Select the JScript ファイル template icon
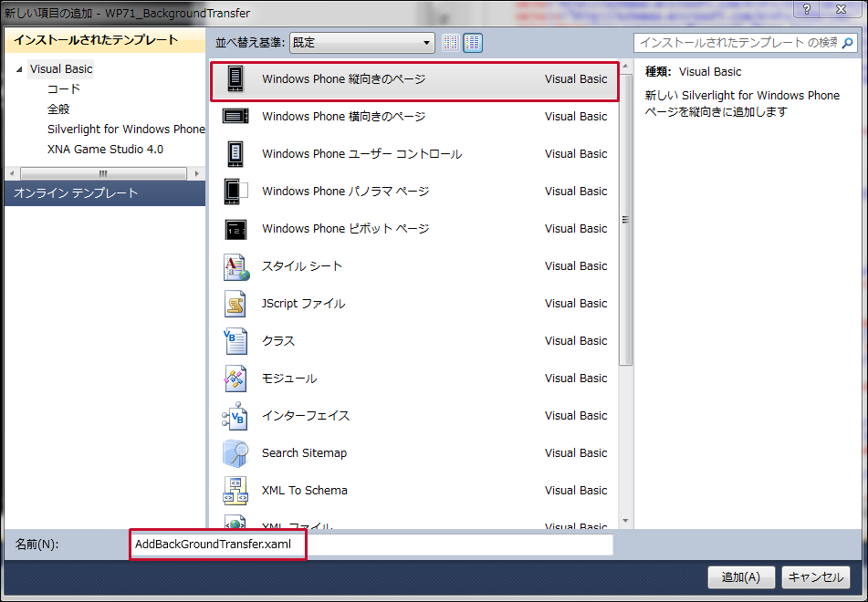 click(235, 303)
